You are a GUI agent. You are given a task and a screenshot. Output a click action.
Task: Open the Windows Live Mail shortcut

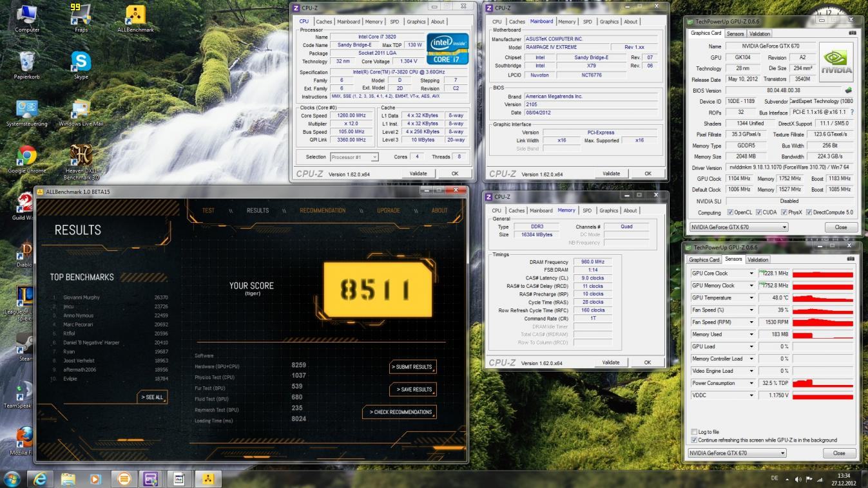pyautogui.click(x=81, y=113)
